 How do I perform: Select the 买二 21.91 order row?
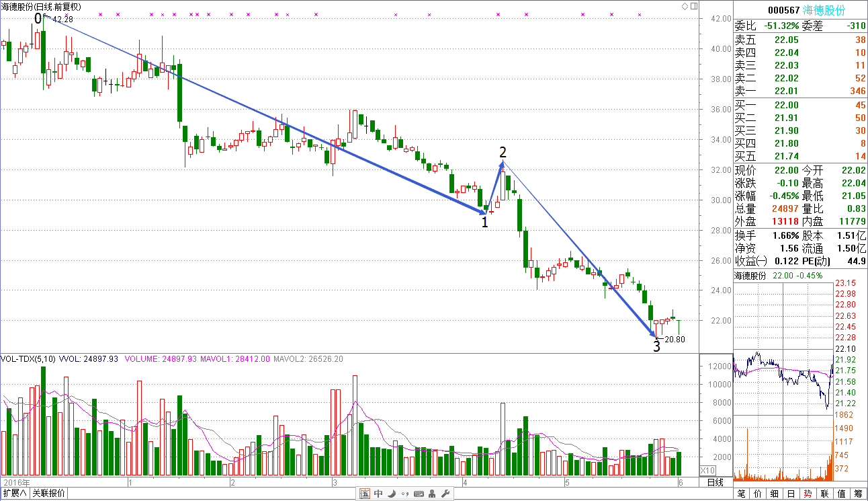pyautogui.click(x=800, y=118)
